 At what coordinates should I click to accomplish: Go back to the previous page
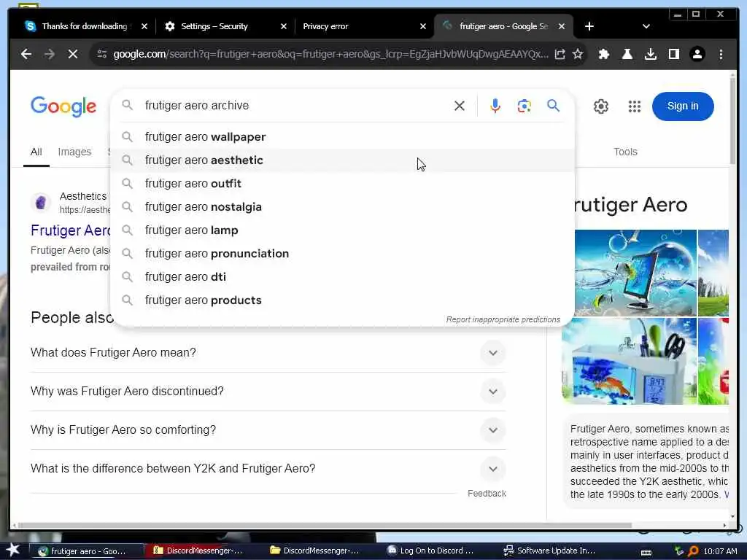[x=26, y=54]
